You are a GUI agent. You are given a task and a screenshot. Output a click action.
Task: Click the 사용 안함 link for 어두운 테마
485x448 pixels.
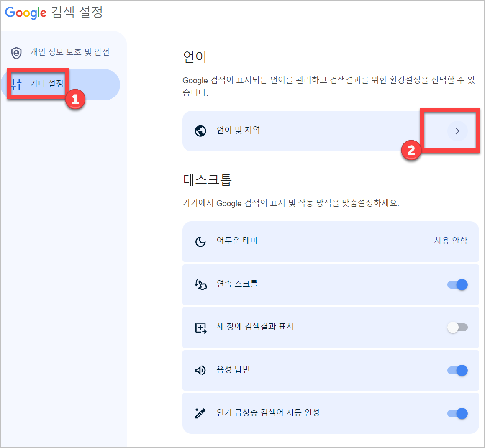(451, 241)
